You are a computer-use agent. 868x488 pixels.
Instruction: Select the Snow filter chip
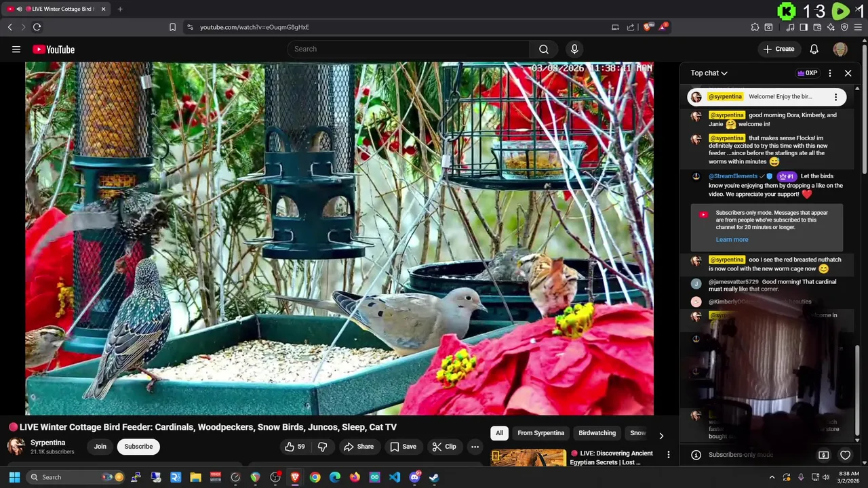coord(637,433)
